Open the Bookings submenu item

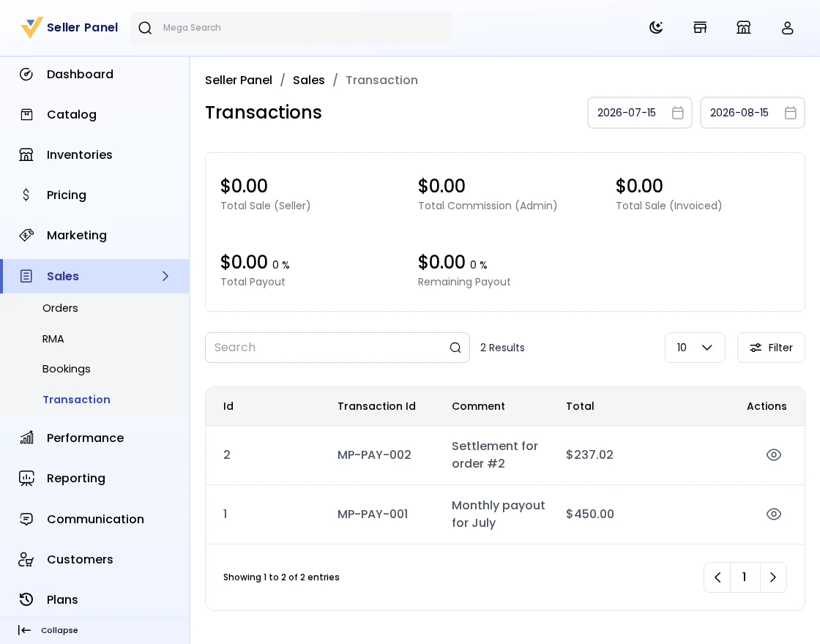[x=67, y=369]
